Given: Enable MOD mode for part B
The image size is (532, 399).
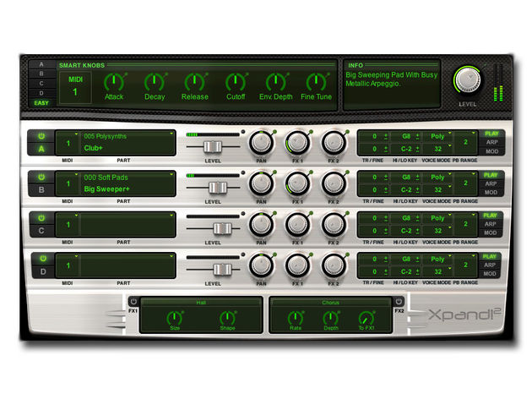Looking at the screenshot, I should [x=491, y=192].
